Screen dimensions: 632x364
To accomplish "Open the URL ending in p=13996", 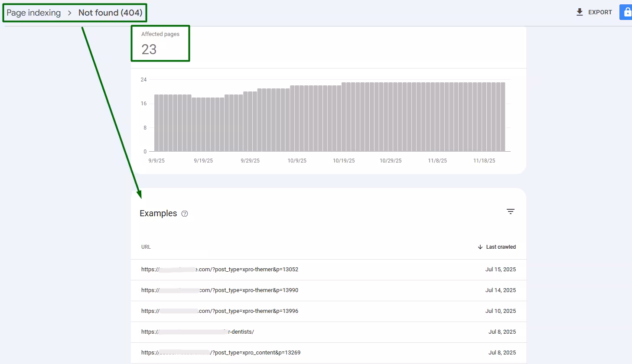I will pyautogui.click(x=219, y=311).
